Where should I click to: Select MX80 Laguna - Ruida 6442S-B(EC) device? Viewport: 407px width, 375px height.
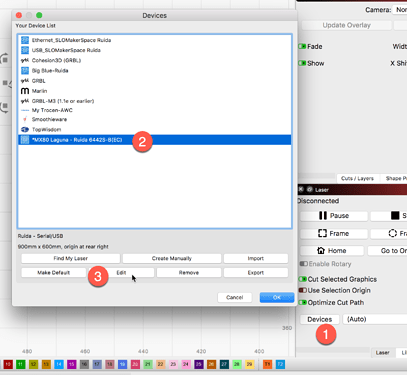155,140
